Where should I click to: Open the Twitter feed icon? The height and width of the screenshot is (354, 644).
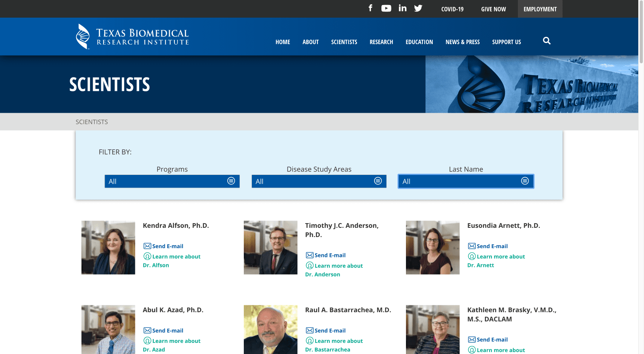[418, 8]
